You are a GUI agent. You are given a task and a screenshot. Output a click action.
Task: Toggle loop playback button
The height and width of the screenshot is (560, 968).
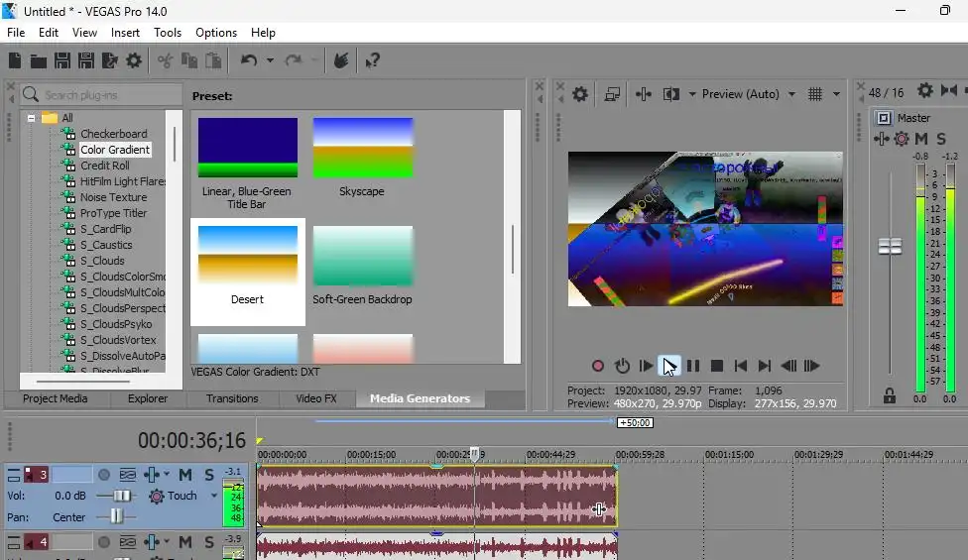point(622,366)
